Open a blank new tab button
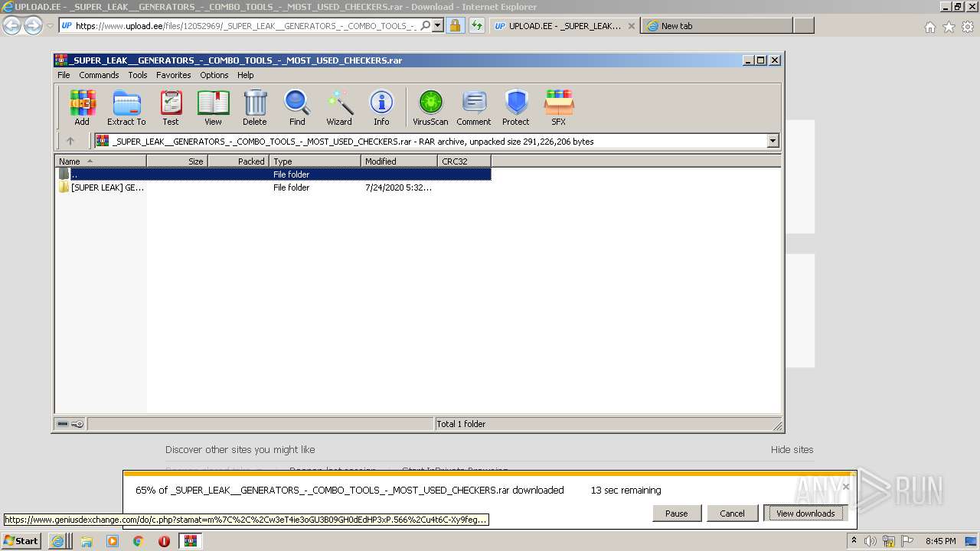Screen dimensions: 980x551 803,26
